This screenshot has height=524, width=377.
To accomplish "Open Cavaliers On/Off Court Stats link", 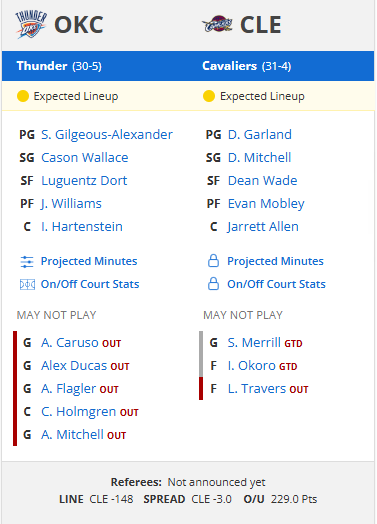I will pyautogui.click(x=276, y=284).
